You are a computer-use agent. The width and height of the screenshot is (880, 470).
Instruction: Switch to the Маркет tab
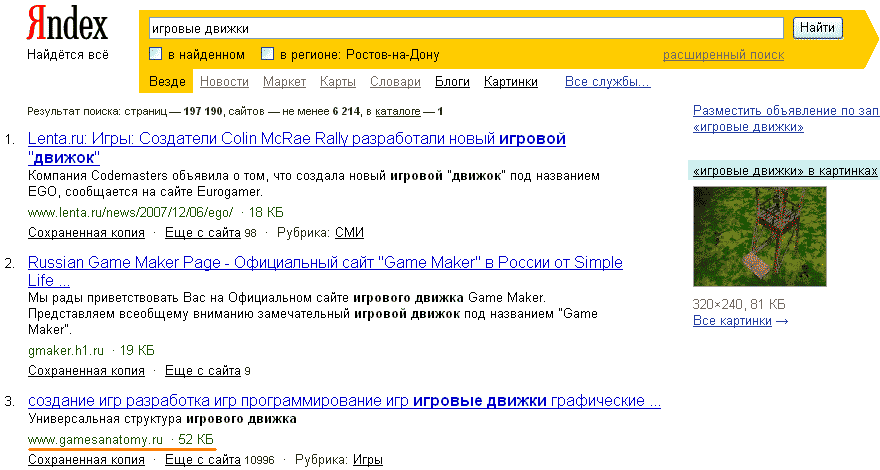point(285,82)
